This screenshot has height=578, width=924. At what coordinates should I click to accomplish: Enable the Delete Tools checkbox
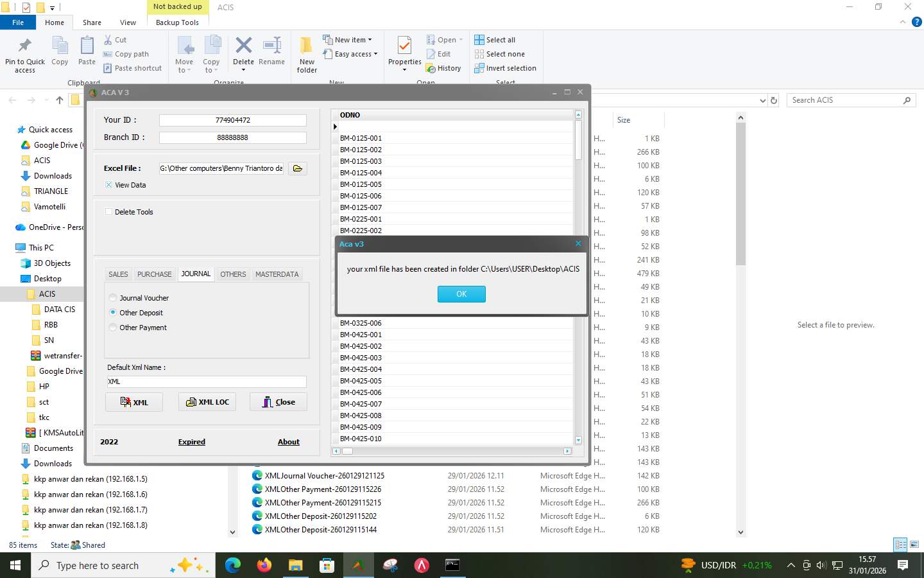pyautogui.click(x=109, y=212)
